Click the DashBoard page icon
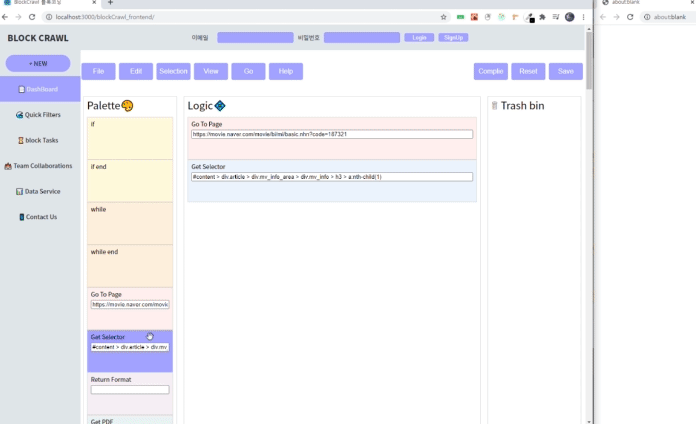The image size is (696, 424). (21, 89)
